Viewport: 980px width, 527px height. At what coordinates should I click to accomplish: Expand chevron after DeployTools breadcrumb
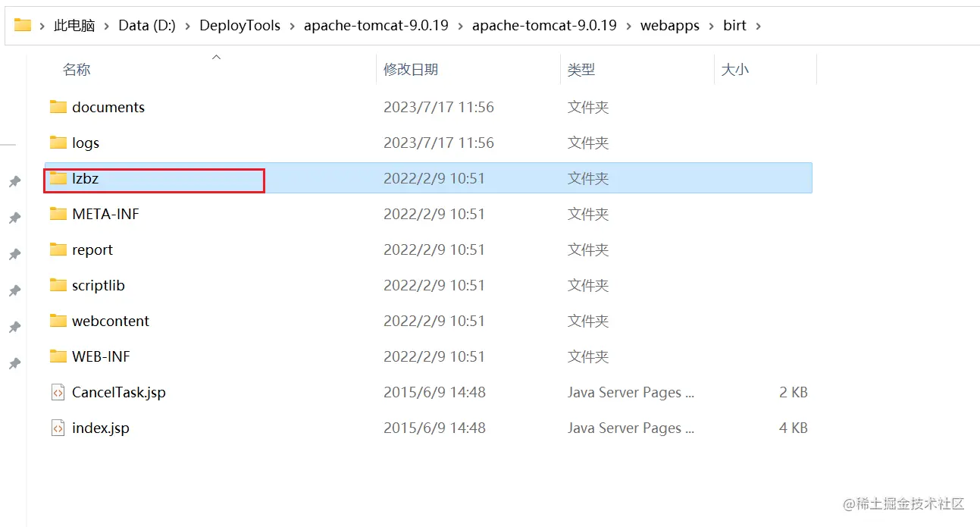tap(292, 26)
